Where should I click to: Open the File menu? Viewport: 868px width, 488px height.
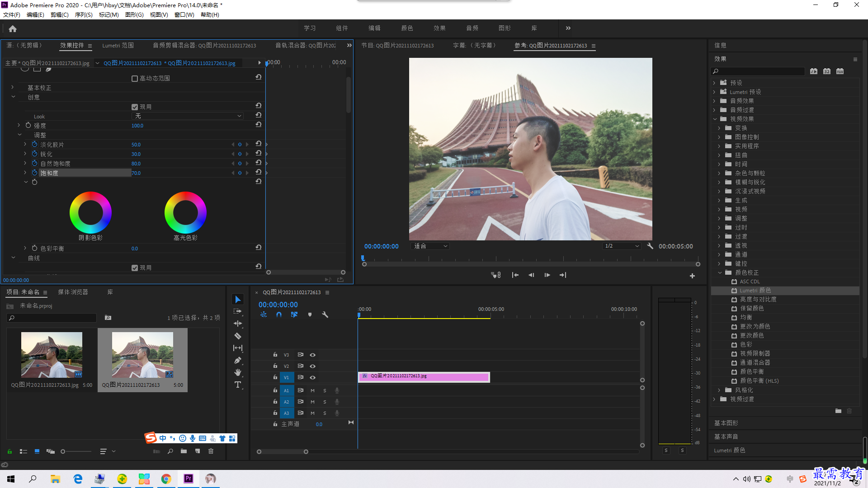(11, 15)
